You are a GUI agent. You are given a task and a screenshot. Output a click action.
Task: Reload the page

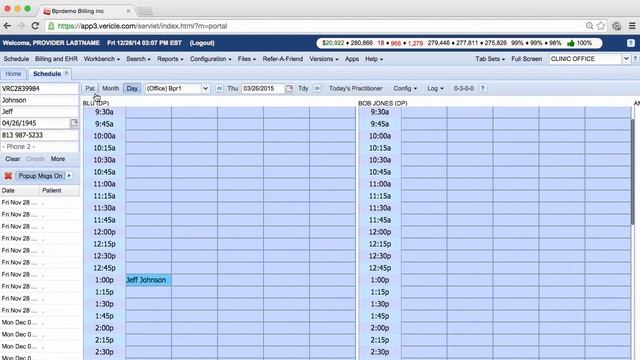pyautogui.click(x=35, y=26)
